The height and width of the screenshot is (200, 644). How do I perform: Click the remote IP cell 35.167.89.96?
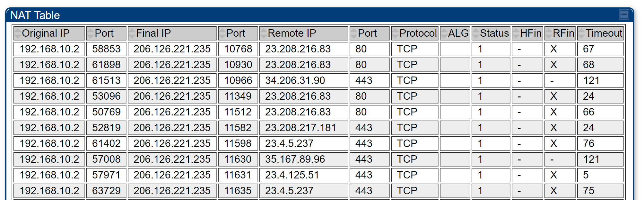pyautogui.click(x=295, y=159)
